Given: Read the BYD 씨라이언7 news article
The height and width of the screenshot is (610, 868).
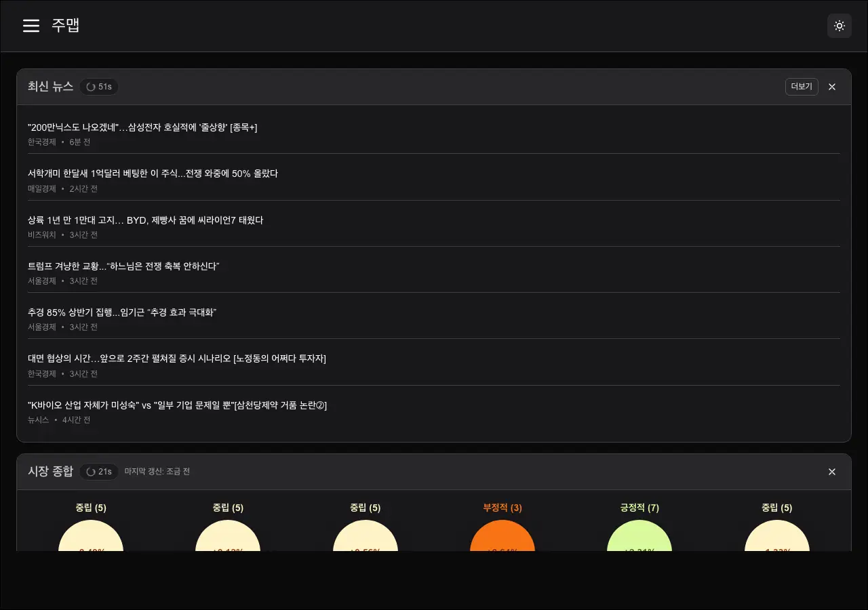Looking at the screenshot, I should click(145, 220).
